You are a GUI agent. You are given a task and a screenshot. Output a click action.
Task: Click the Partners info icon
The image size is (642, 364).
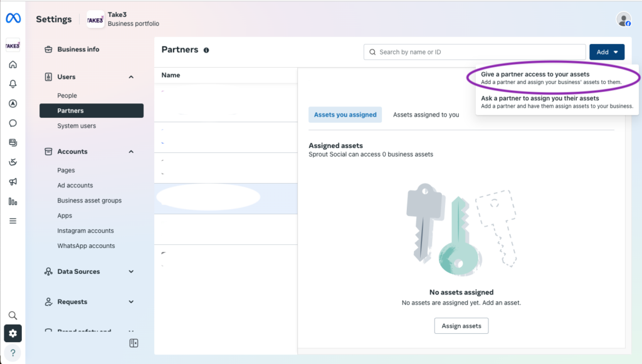206,50
